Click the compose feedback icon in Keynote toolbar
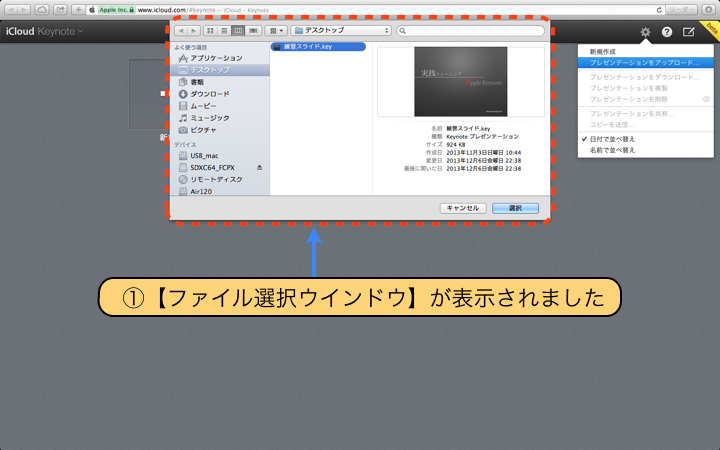The width and height of the screenshot is (720, 450). 688,32
